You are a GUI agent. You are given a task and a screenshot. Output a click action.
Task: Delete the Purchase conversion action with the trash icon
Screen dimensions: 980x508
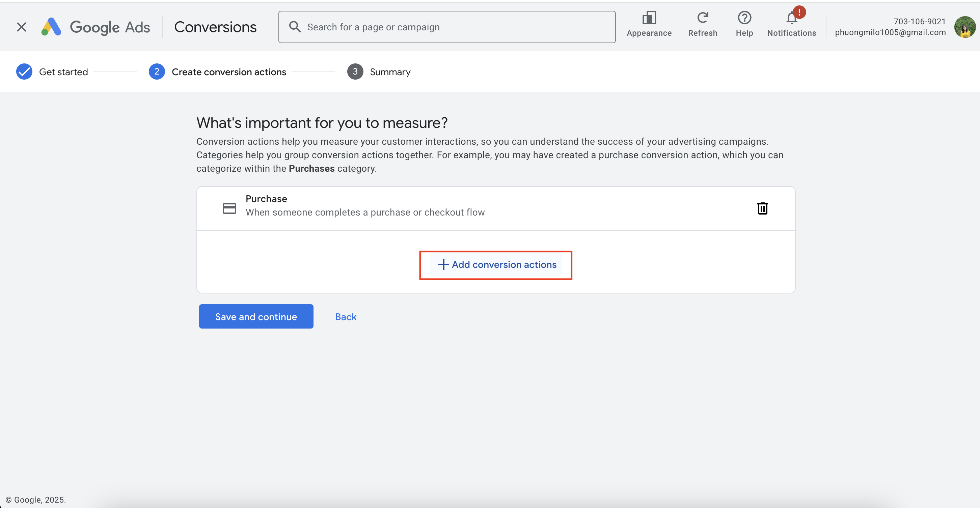pos(762,208)
